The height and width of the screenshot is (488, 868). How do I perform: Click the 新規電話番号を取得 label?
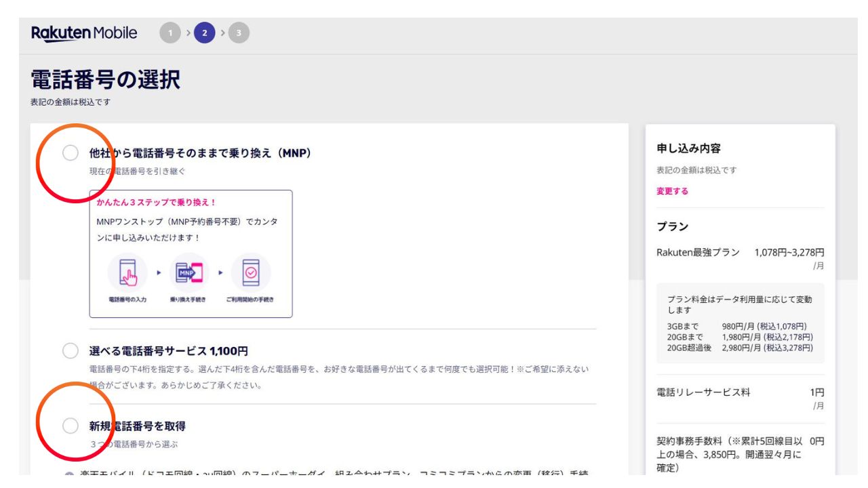click(x=138, y=426)
